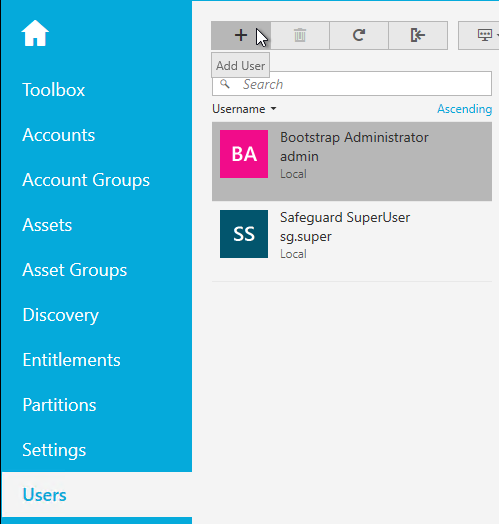Go to the Accounts section
Image resolution: width=499 pixels, height=524 pixels.
58,135
